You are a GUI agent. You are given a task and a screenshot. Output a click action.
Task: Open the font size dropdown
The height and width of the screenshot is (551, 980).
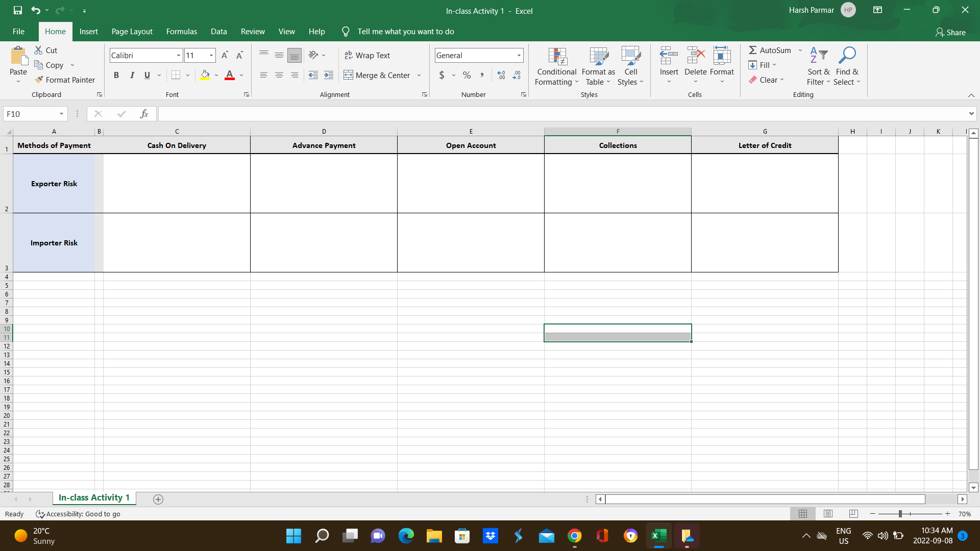coord(211,55)
